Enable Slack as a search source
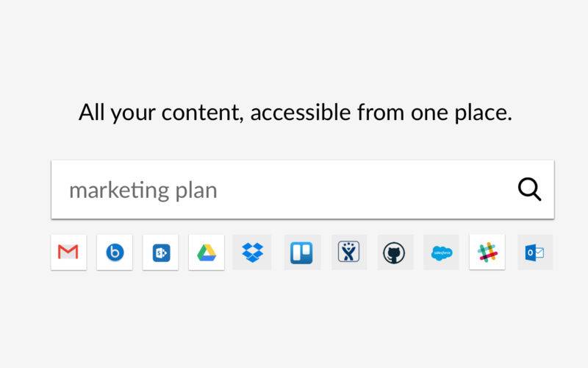This screenshot has width=588, height=368. [487, 252]
